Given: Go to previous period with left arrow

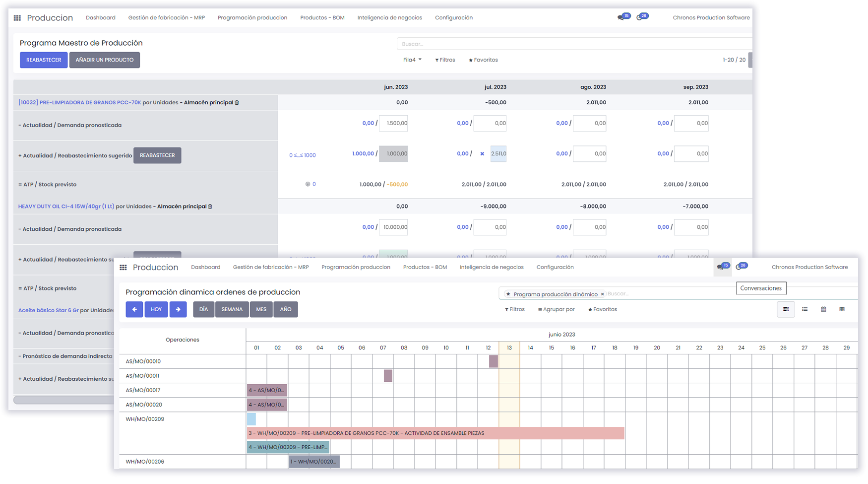Looking at the screenshot, I should point(134,309).
